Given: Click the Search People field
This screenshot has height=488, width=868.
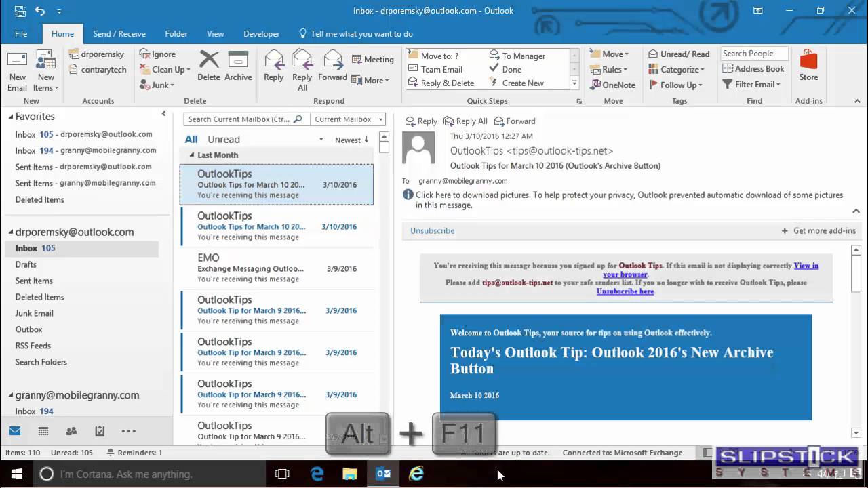Looking at the screenshot, I should pos(753,53).
